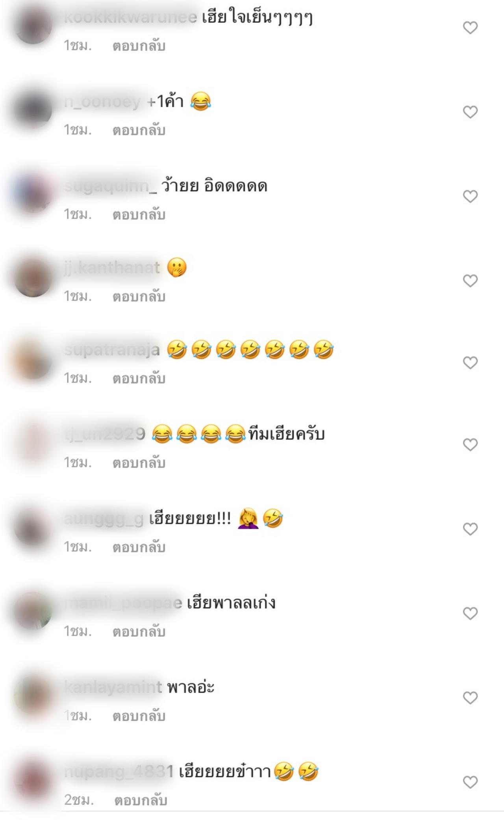This screenshot has width=504, height=820.
Task: Heart the jj.kanthanat emoji comment
Action: click(x=470, y=281)
